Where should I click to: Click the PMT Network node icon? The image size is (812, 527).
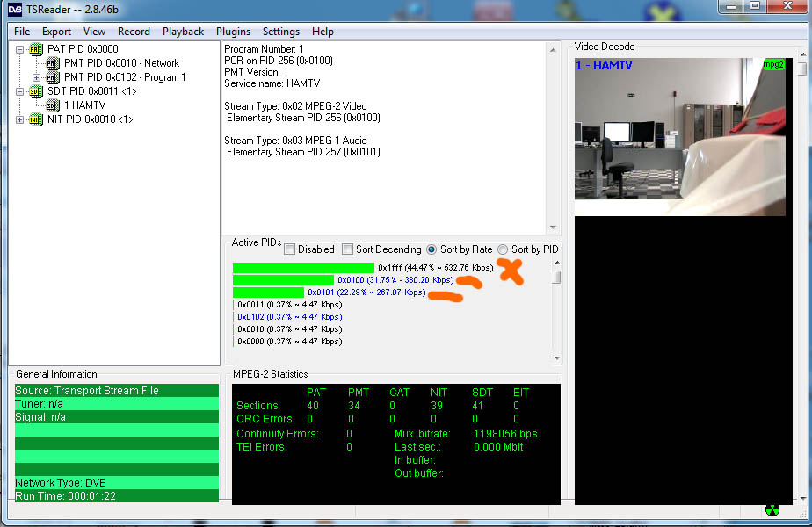click(x=52, y=63)
